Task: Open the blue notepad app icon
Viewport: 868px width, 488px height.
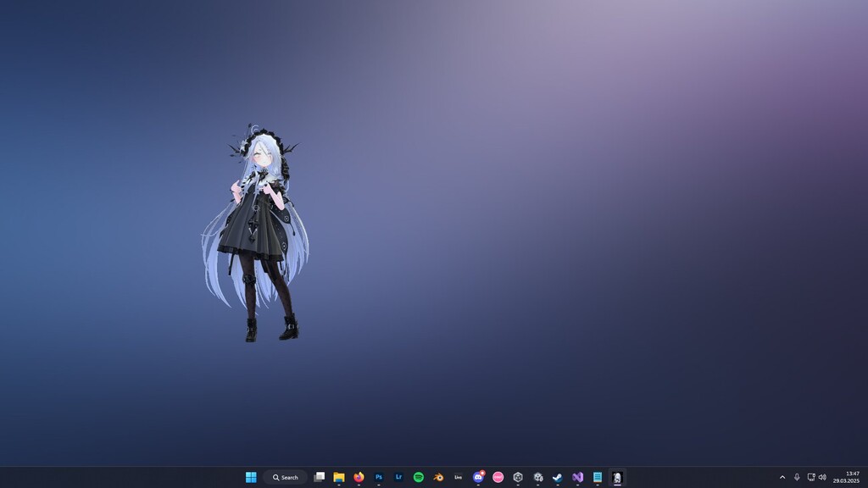Action: coord(598,477)
